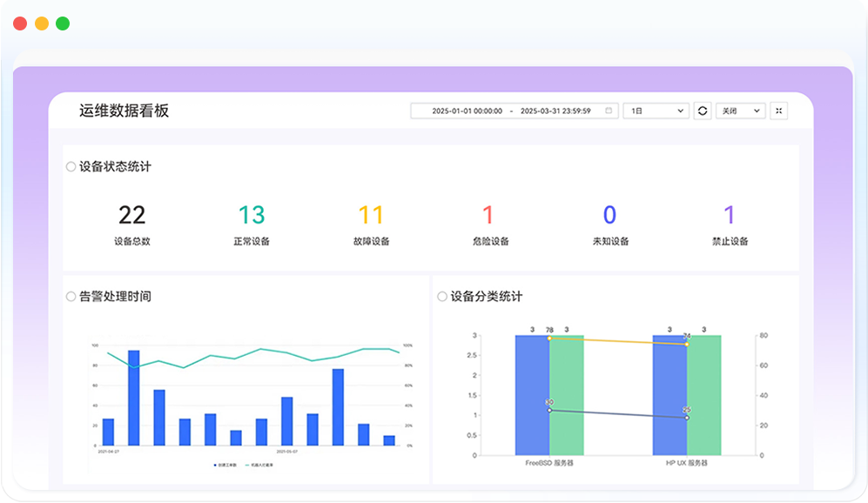Select the 危险设备 count 1
The image size is (868, 503).
click(x=488, y=215)
